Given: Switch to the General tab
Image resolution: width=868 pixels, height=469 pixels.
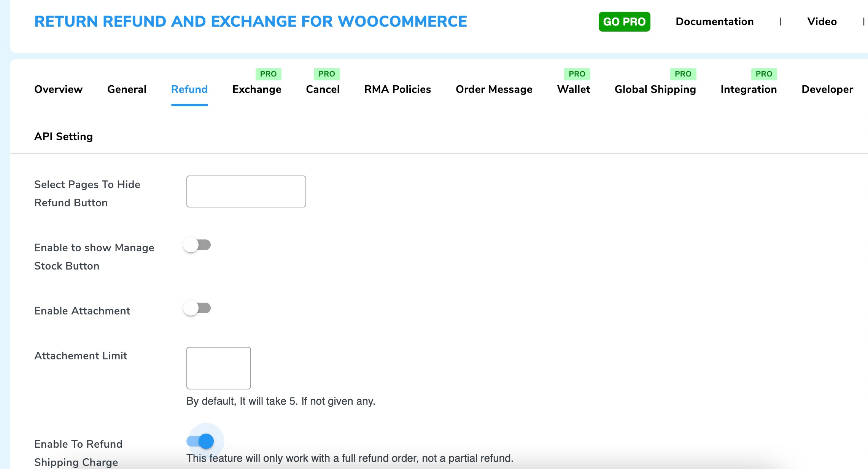Looking at the screenshot, I should click(127, 89).
